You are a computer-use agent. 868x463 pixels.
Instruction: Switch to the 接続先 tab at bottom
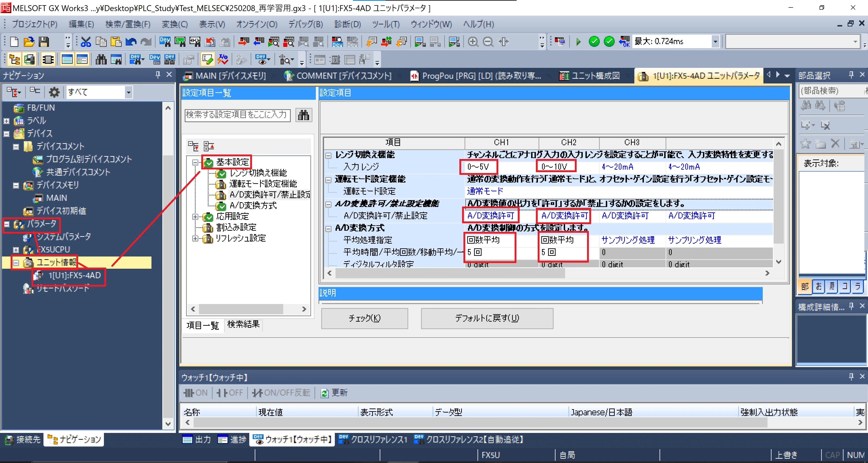(23, 439)
